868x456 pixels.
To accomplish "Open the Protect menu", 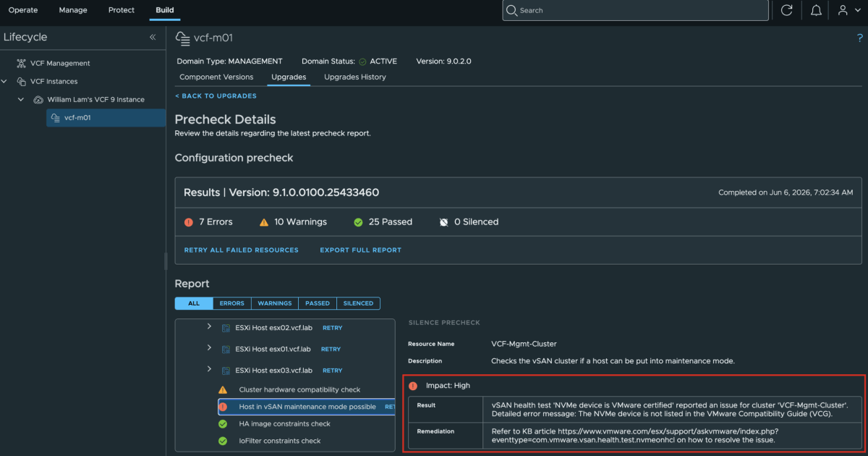I will tap(122, 10).
